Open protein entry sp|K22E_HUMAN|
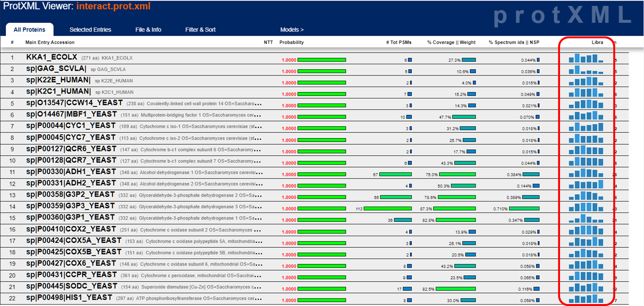 point(58,80)
